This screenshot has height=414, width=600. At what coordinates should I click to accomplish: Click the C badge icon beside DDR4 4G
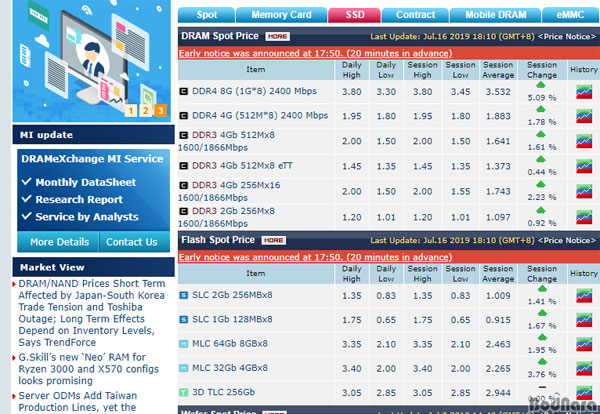click(184, 116)
